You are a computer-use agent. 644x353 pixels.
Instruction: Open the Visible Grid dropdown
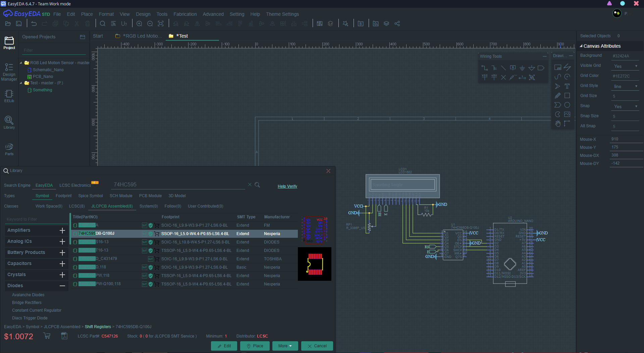tap(625, 66)
